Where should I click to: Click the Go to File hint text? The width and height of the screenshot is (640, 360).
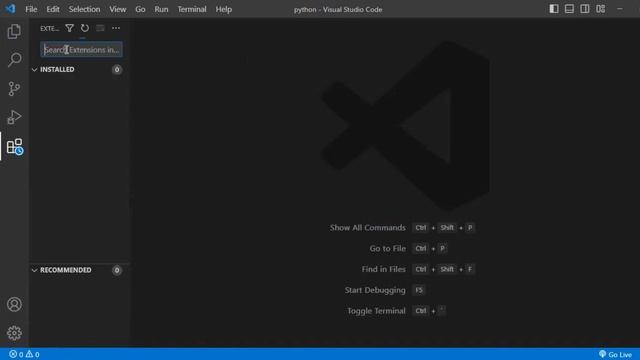click(388, 249)
